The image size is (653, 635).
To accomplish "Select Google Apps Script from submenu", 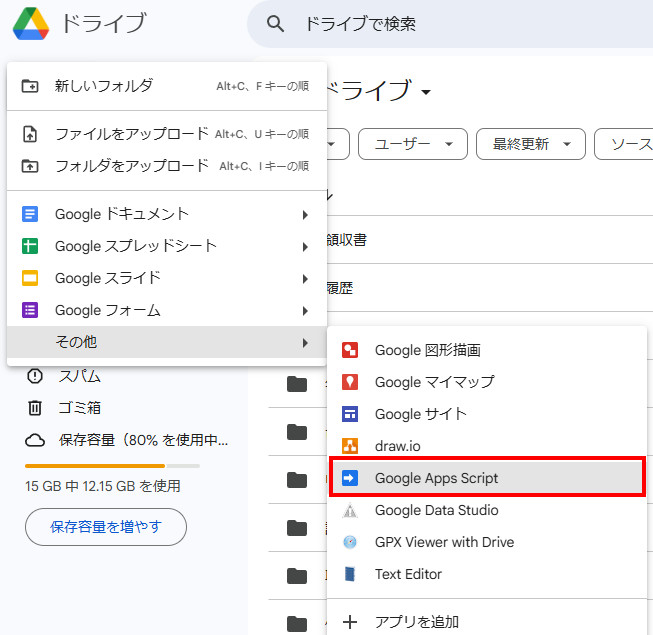I will tap(487, 478).
